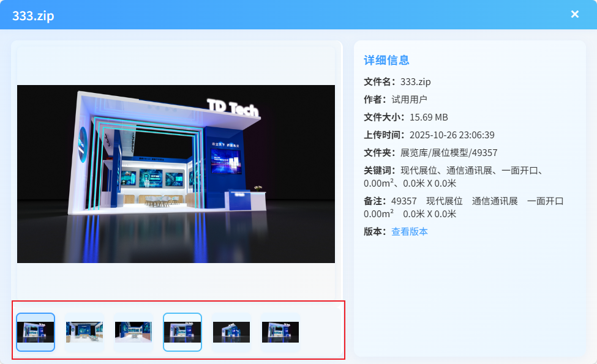Pick the sixth and last thumbnail
This screenshot has height=364, width=597.
pos(280,332)
